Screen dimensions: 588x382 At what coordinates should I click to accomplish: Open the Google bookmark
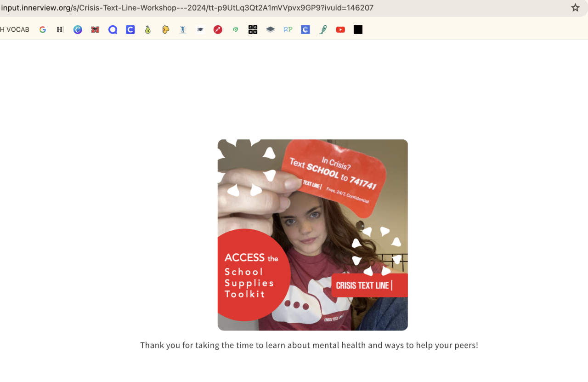[x=43, y=29]
